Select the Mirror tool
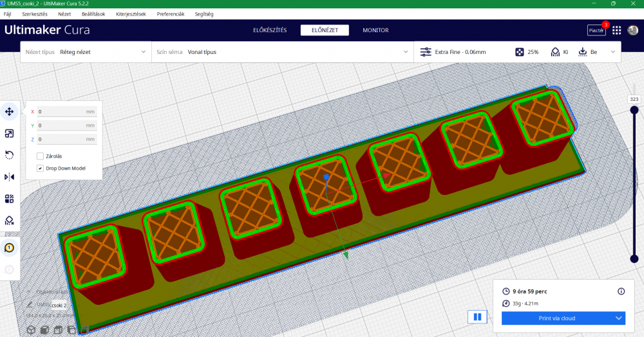This screenshot has height=337, width=644. pos(10,177)
